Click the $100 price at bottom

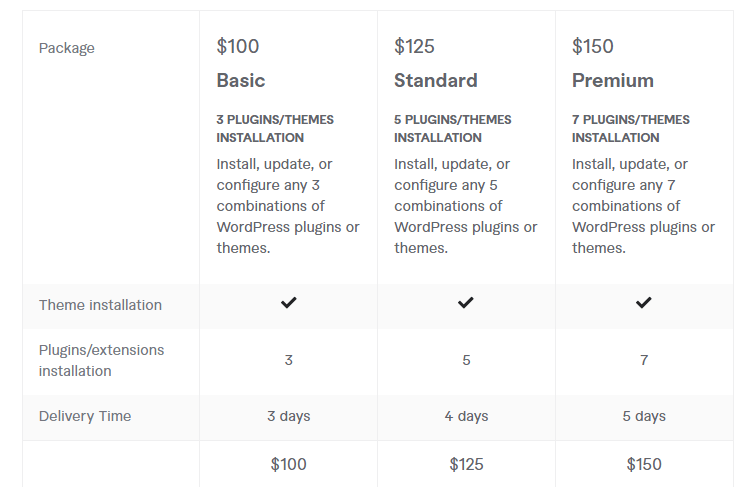pyautogui.click(x=288, y=464)
